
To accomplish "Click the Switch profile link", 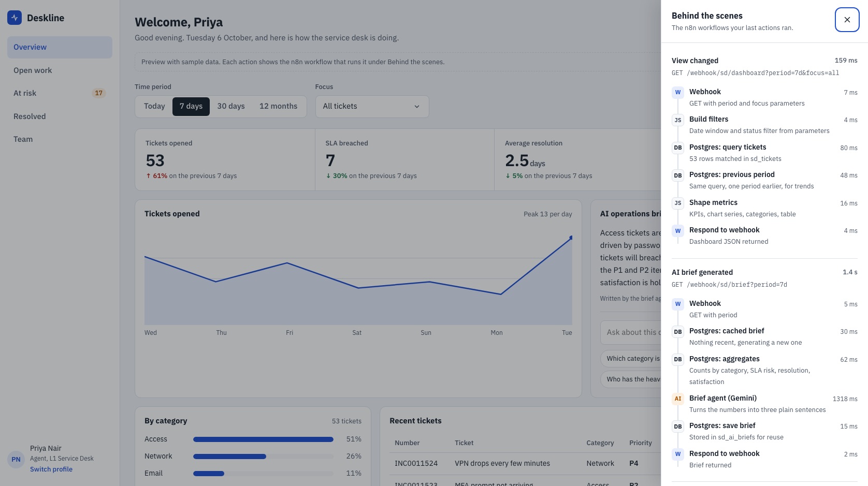I will (x=51, y=469).
